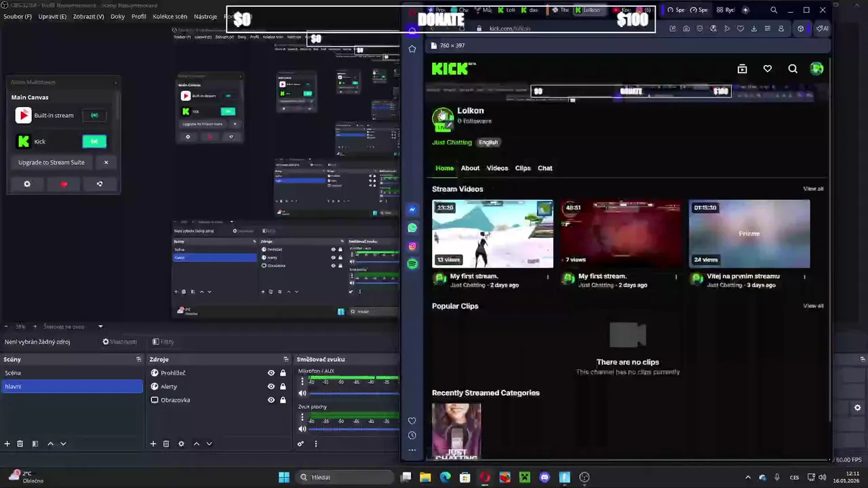Open Kick favorites heart icon

pyautogui.click(x=768, y=68)
